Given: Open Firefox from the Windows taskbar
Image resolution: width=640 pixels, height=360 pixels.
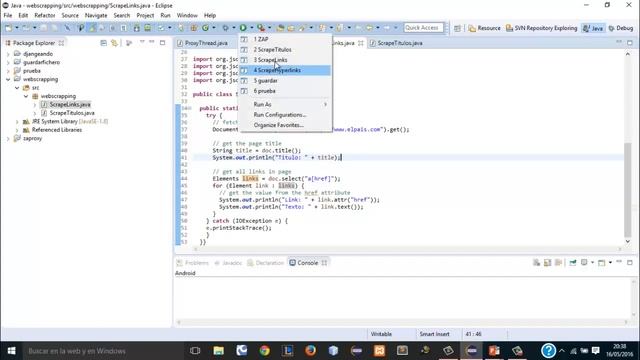Looking at the screenshot, I should click(310, 351).
